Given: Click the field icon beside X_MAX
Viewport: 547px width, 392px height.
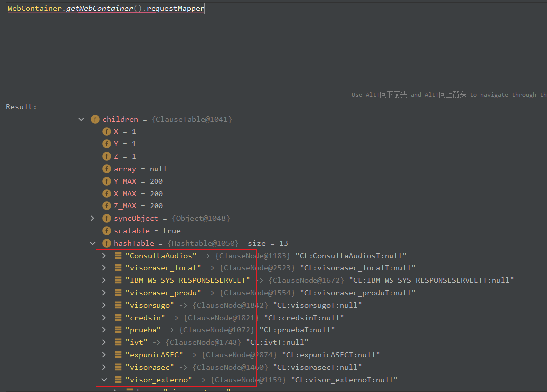Looking at the screenshot, I should pyautogui.click(x=107, y=194).
